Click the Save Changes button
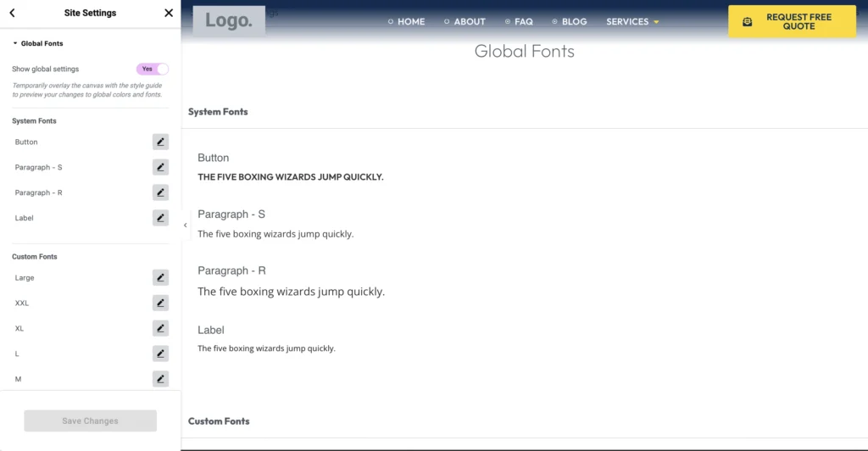868x451 pixels. (x=90, y=421)
